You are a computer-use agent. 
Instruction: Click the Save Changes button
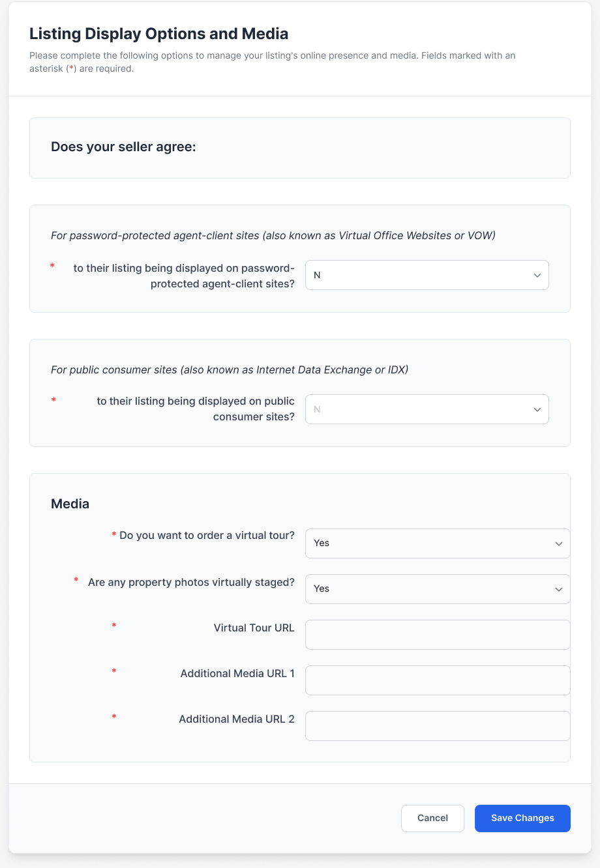tap(522, 818)
